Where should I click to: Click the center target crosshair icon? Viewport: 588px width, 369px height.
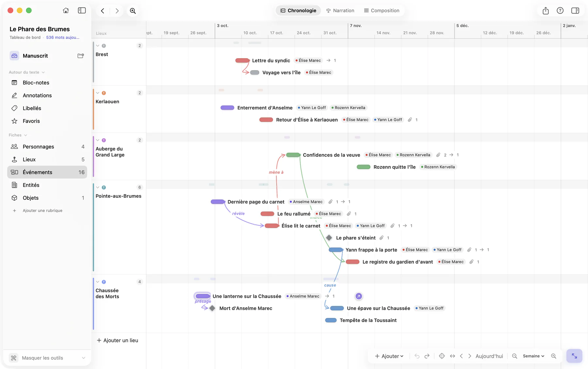pos(442,356)
